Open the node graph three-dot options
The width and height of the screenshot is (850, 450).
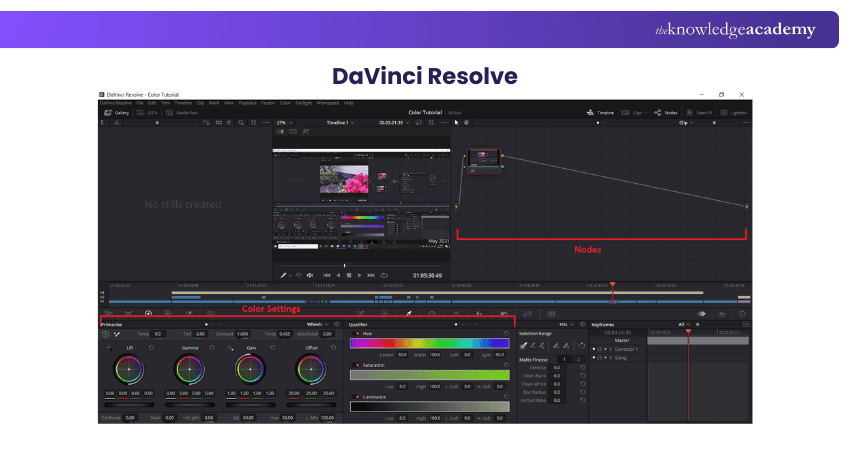point(746,123)
